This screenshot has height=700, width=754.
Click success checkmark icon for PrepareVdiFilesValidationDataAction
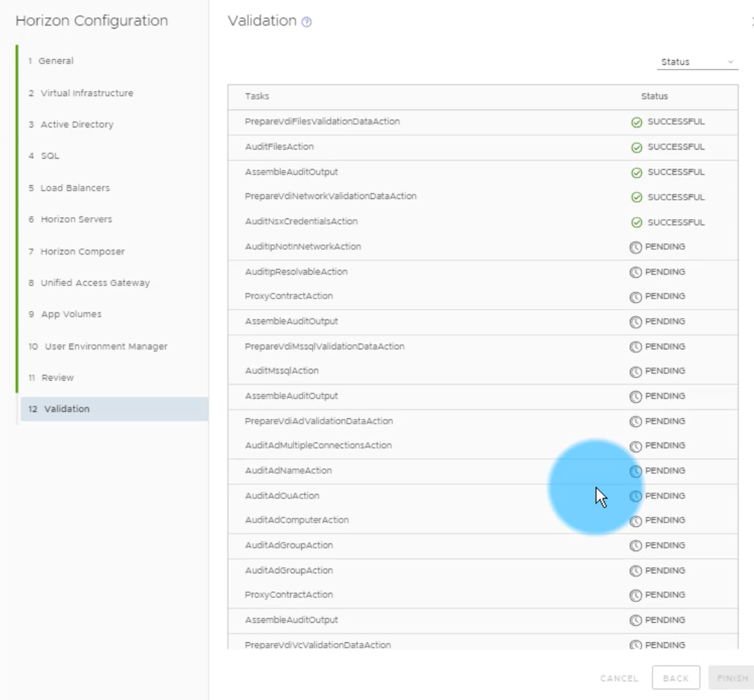(636, 122)
